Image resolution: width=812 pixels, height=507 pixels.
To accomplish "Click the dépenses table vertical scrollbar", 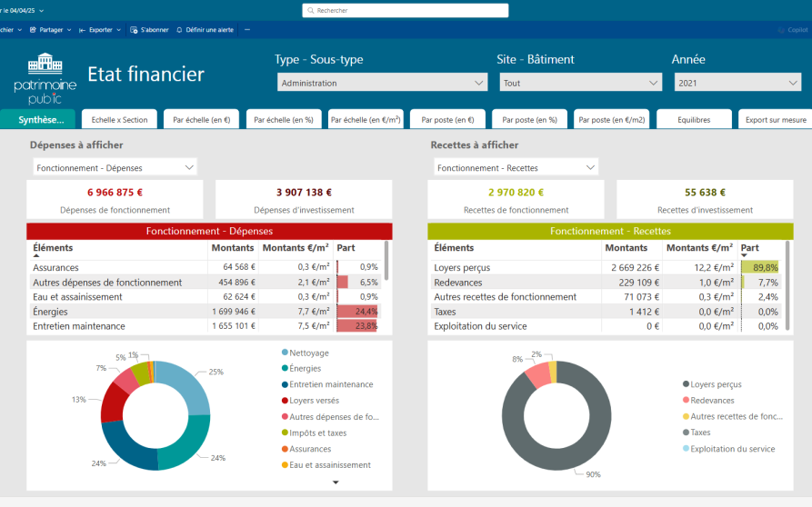I will [386, 262].
